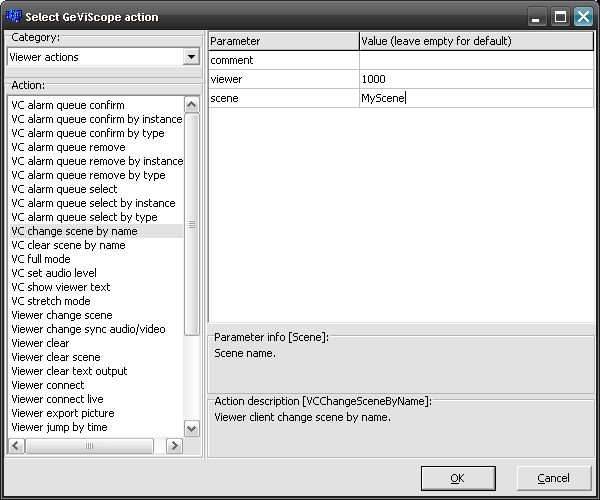Screen dimensions: 600x500
Task: Choose 'Viewer export picture' from list
Action: (63, 413)
